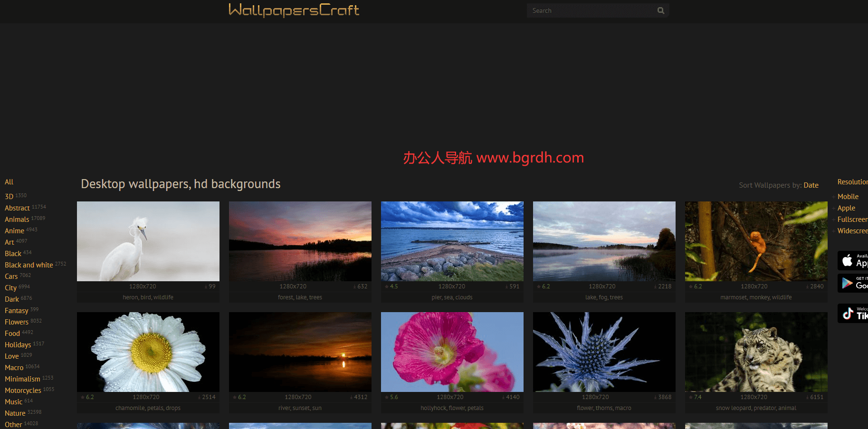Image resolution: width=868 pixels, height=429 pixels.
Task: Click the download count on marmoset wallpaper
Action: click(815, 286)
